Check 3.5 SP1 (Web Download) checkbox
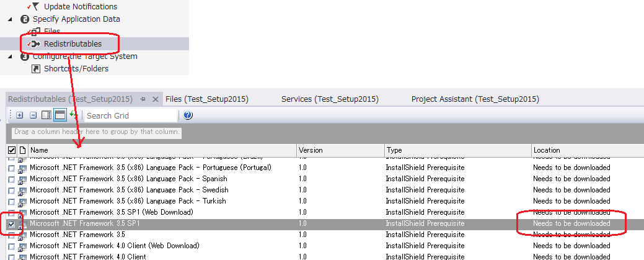 coord(12,213)
